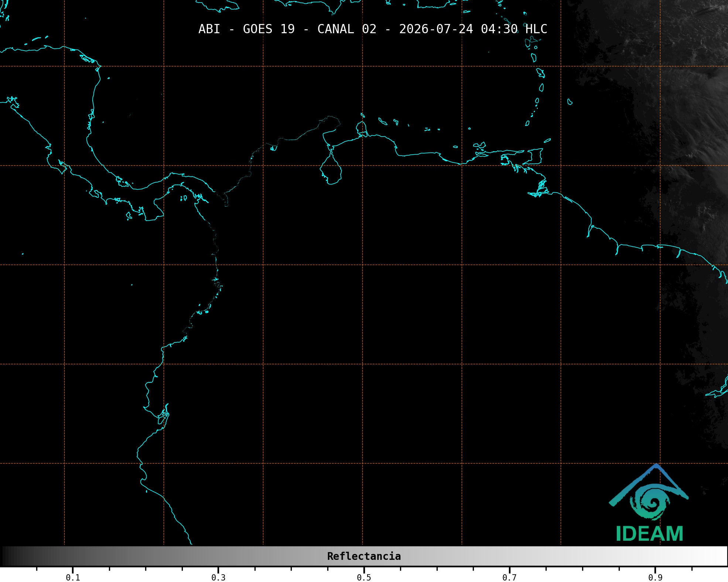Click the image title with the date 2026-07-24

(373, 29)
